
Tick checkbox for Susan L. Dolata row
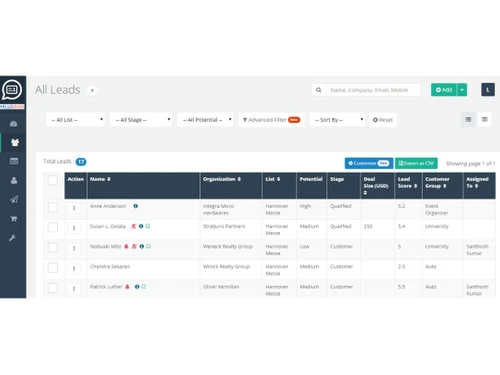tap(53, 227)
